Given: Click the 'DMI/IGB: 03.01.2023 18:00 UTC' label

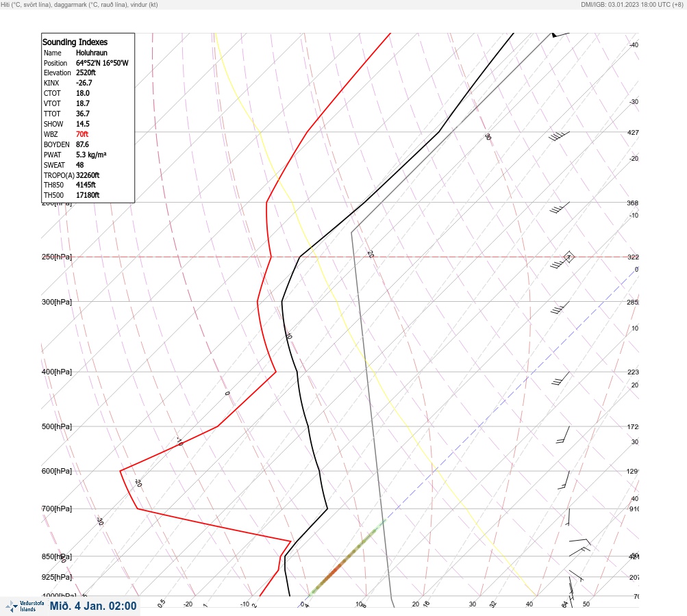Looking at the screenshot, I should pos(628,4).
